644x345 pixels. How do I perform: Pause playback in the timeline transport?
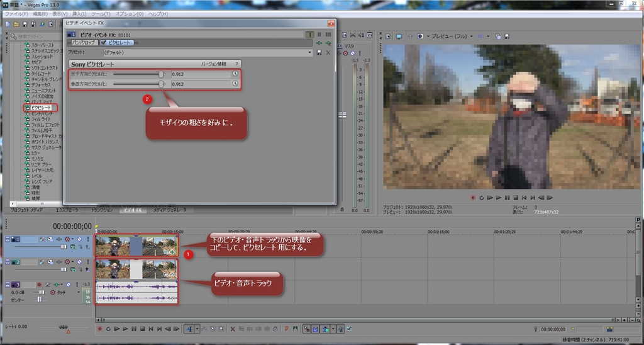click(134, 329)
